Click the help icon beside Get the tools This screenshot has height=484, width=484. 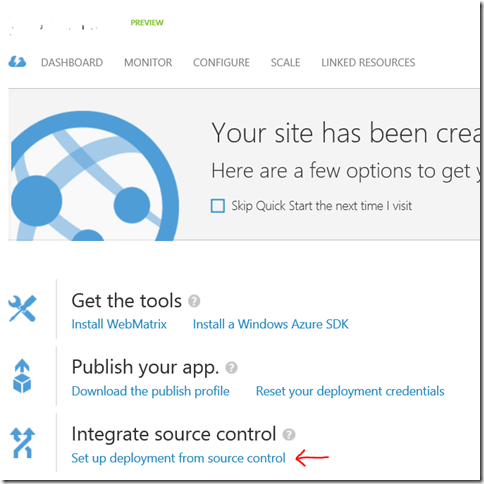pos(194,301)
